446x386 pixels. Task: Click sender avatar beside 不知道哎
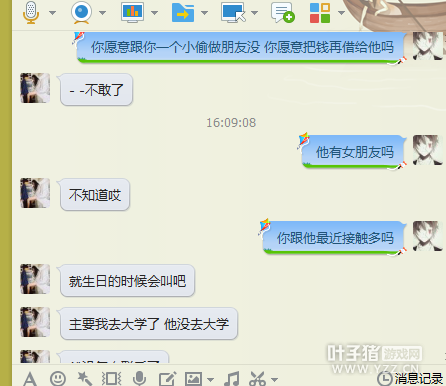tap(35, 193)
